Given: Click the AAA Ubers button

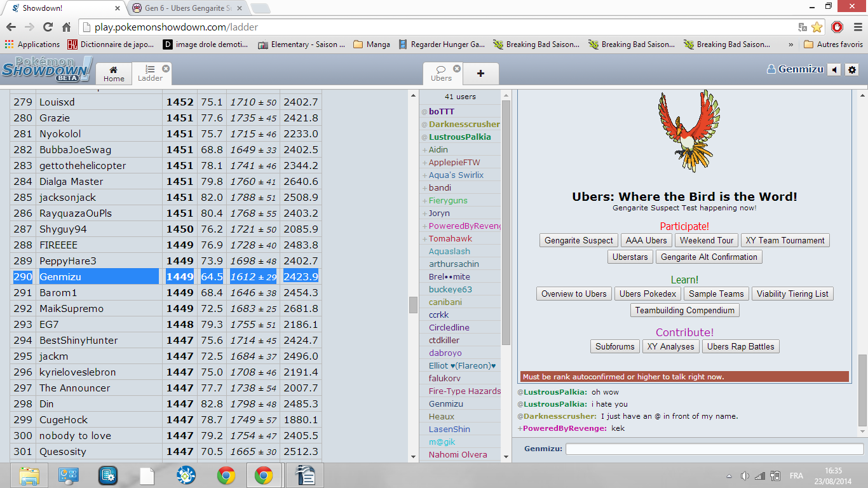Looking at the screenshot, I should [x=646, y=240].
